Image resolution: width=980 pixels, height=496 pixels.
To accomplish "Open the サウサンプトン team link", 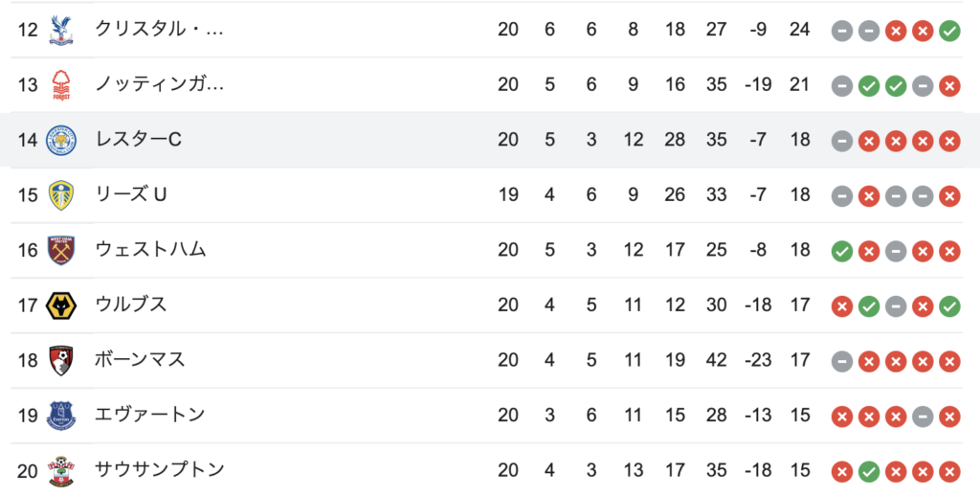I will click(x=160, y=470).
